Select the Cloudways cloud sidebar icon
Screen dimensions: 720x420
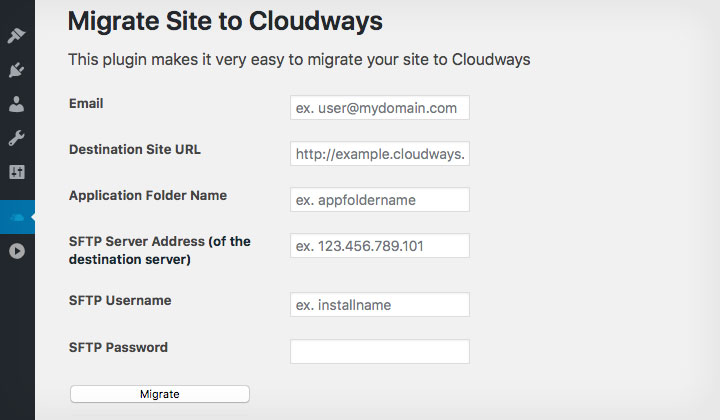point(17,217)
